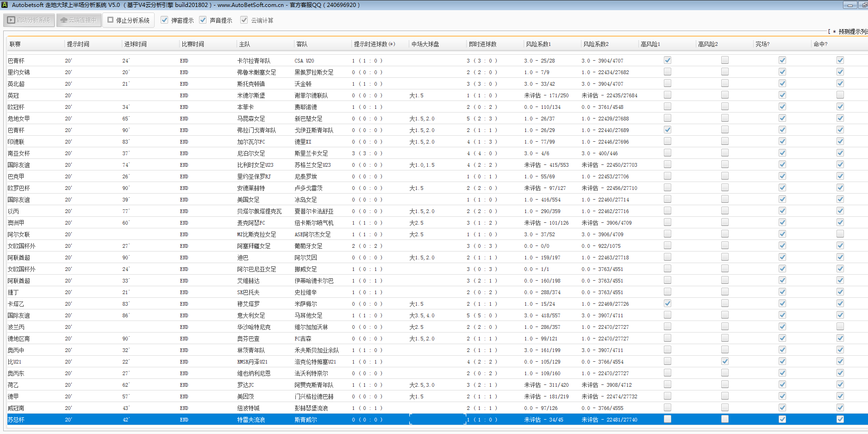Disable the 声音提示 sound alert checkbox
The height and width of the screenshot is (434, 868).
pyautogui.click(x=203, y=20)
